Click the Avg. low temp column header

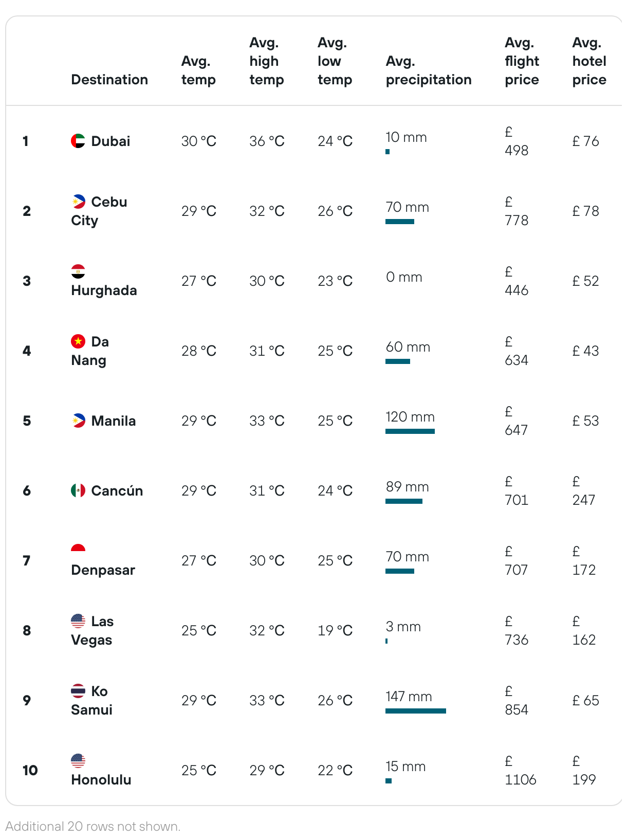pos(335,61)
